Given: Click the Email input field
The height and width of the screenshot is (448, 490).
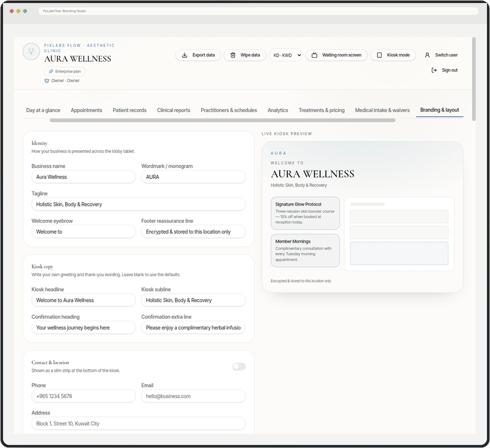Looking at the screenshot, I should 193,396.
